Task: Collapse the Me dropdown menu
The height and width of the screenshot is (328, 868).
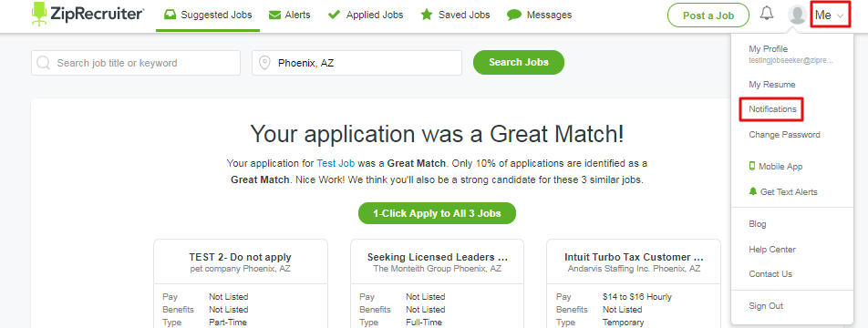Action: click(830, 15)
